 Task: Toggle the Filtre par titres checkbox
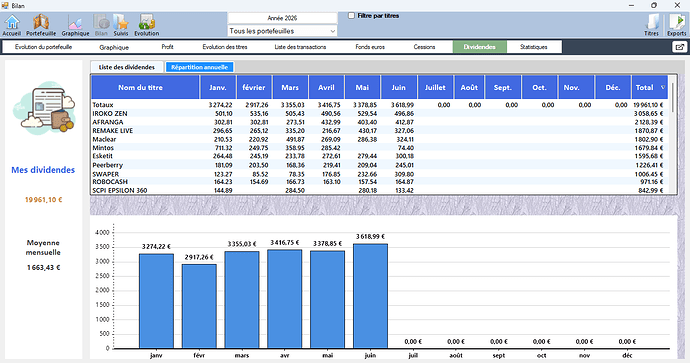pos(351,16)
